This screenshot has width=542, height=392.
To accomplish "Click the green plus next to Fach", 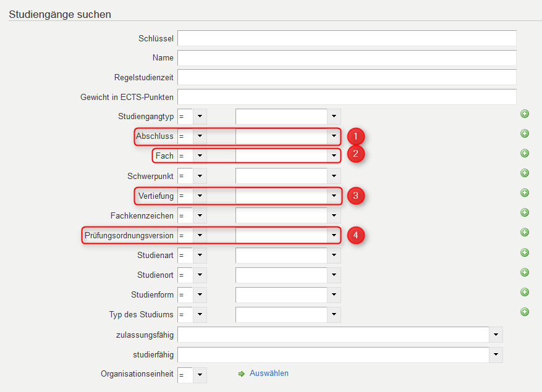I will tap(524, 153).
